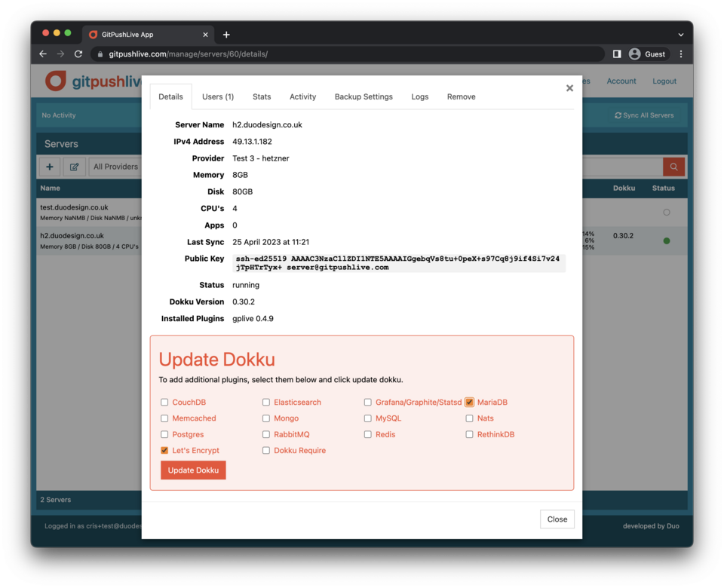724x588 pixels.
Task: Click Dokku version 0.30.2 in servers table
Action: tap(624, 236)
